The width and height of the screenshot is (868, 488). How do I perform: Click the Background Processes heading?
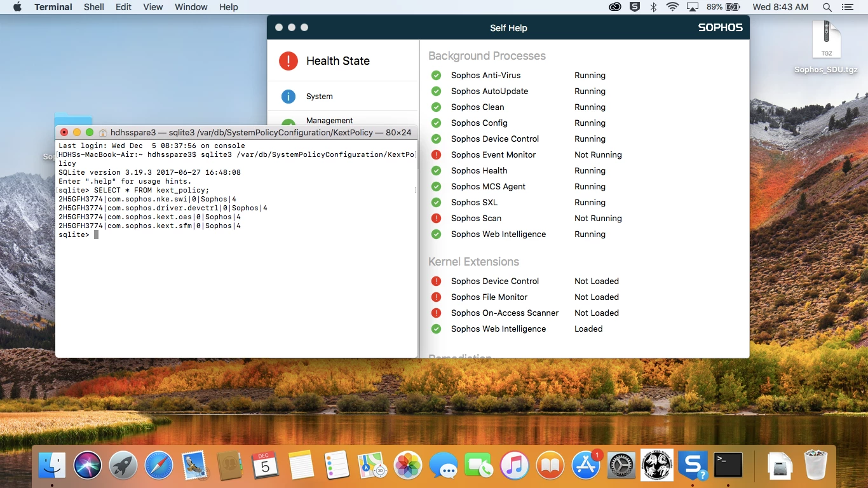tap(487, 56)
